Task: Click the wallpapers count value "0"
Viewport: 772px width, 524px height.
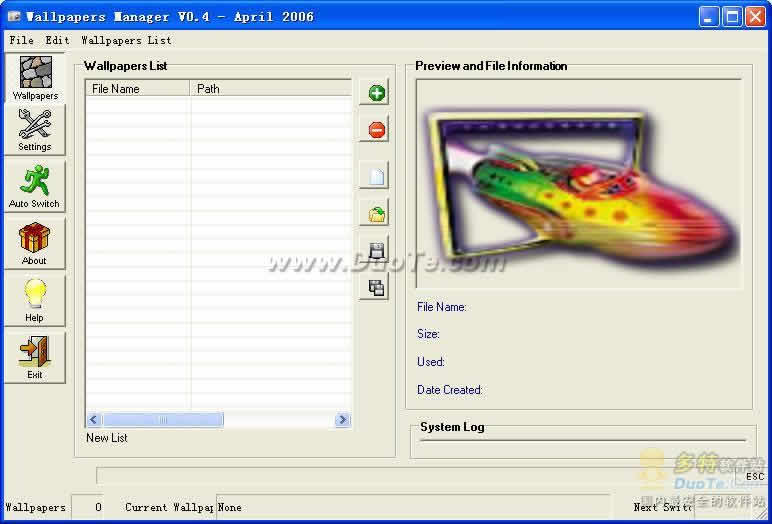Action: click(x=98, y=507)
